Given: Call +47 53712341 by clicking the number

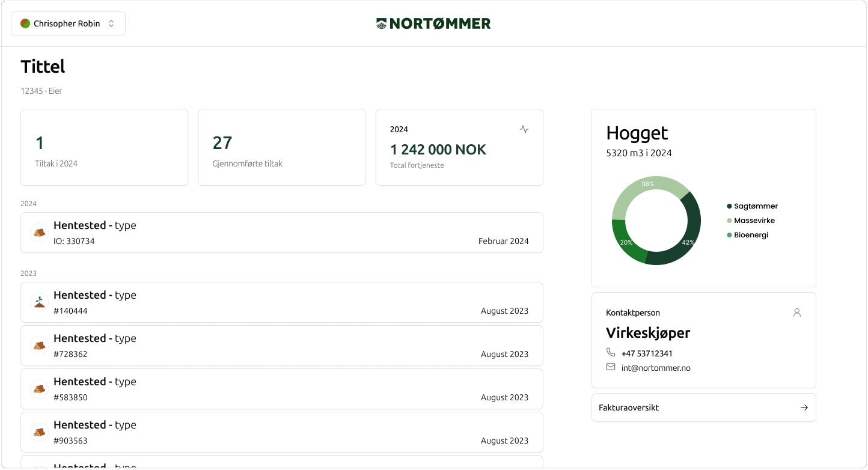Looking at the screenshot, I should pos(647,353).
